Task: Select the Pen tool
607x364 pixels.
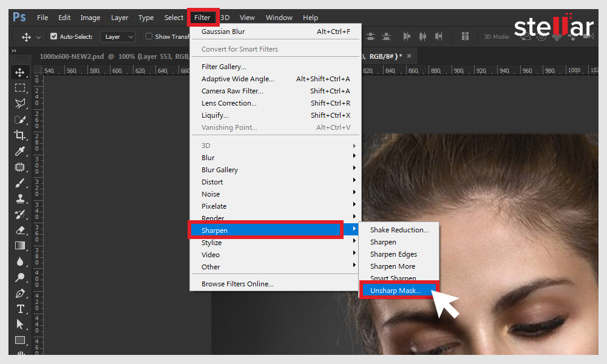Action: click(x=20, y=294)
